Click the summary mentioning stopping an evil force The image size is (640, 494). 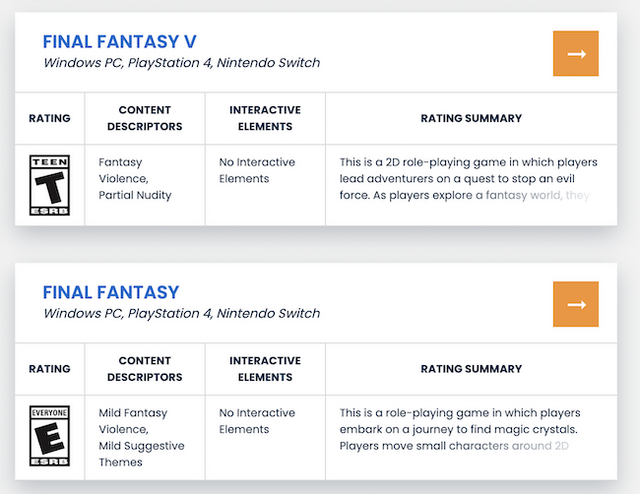[468, 178]
